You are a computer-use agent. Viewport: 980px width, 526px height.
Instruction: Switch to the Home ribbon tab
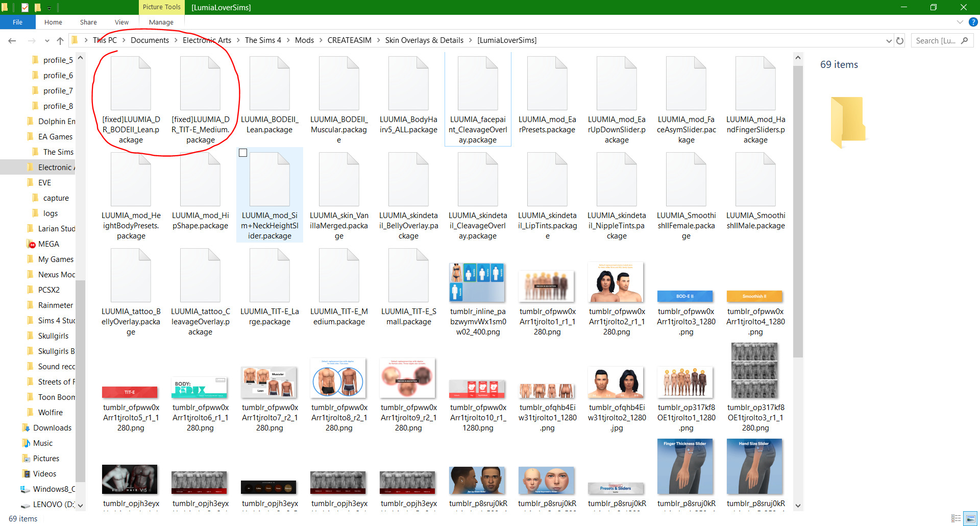pyautogui.click(x=53, y=22)
